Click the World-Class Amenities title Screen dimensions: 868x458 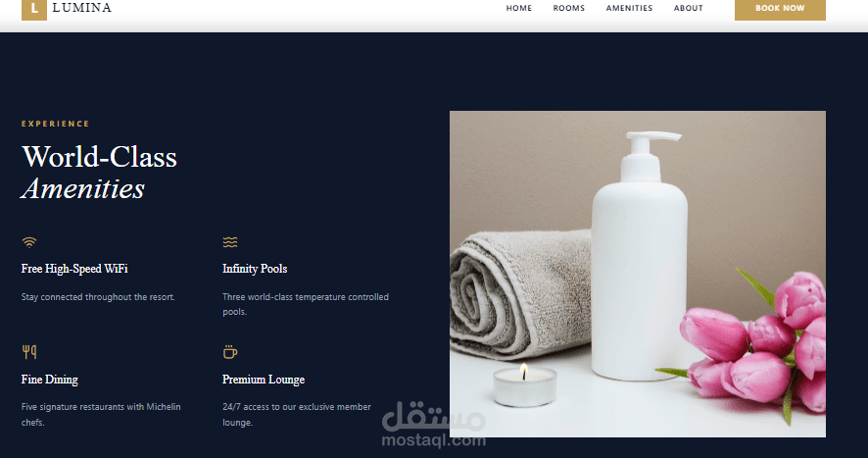(99, 173)
